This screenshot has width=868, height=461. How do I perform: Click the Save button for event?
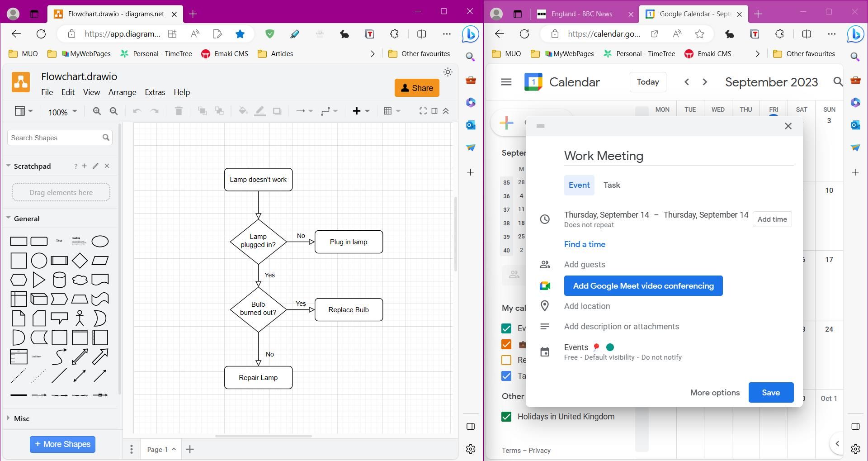[x=770, y=393]
